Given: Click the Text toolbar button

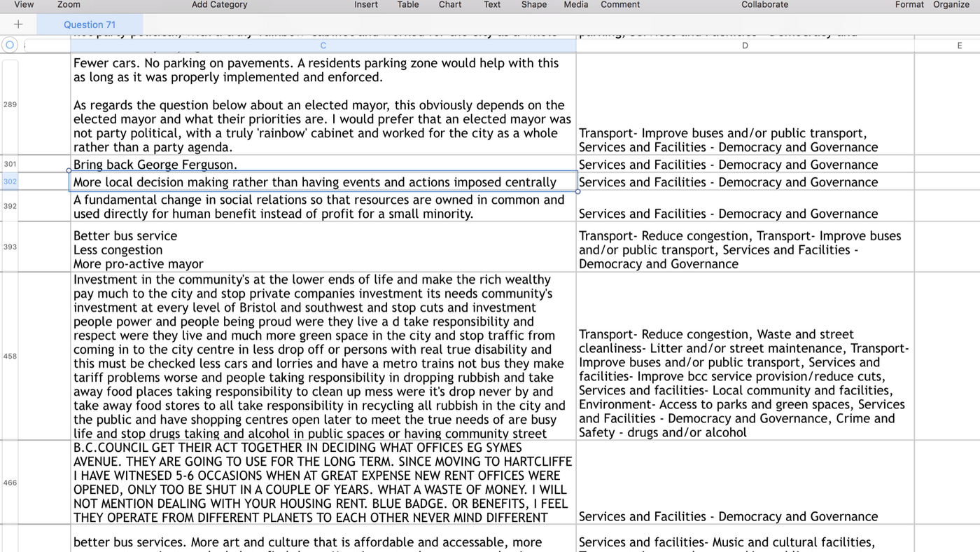Looking at the screenshot, I should click(492, 5).
